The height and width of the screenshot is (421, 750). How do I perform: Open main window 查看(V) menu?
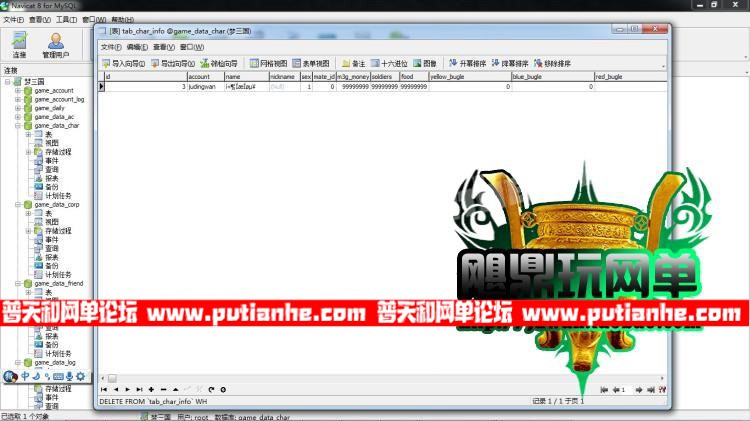(x=40, y=20)
